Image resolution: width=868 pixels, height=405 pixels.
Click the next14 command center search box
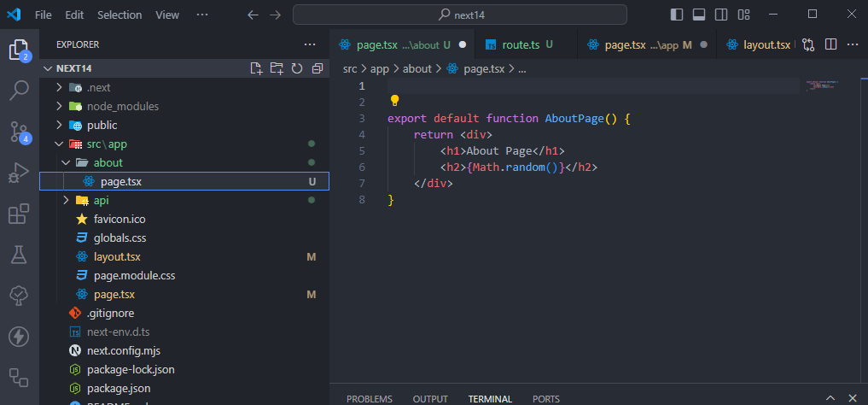click(459, 15)
